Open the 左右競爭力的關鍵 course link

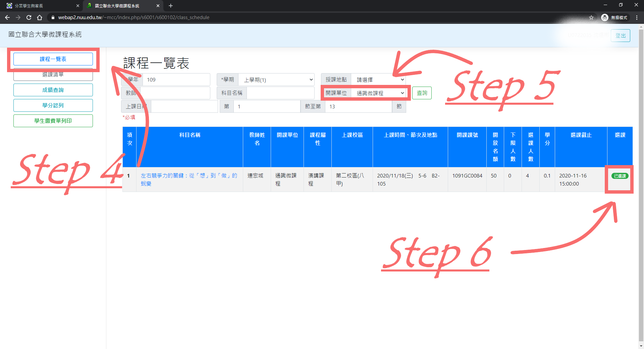189,176
